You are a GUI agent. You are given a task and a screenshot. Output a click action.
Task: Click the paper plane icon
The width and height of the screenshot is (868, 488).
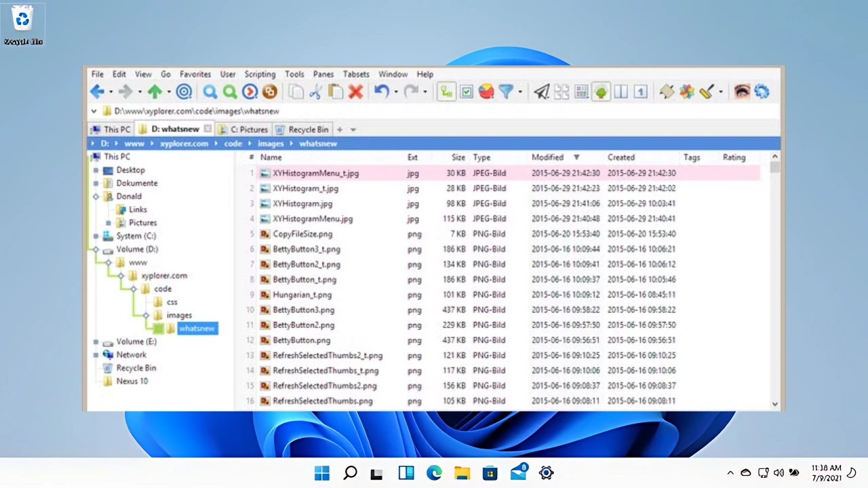tap(541, 91)
